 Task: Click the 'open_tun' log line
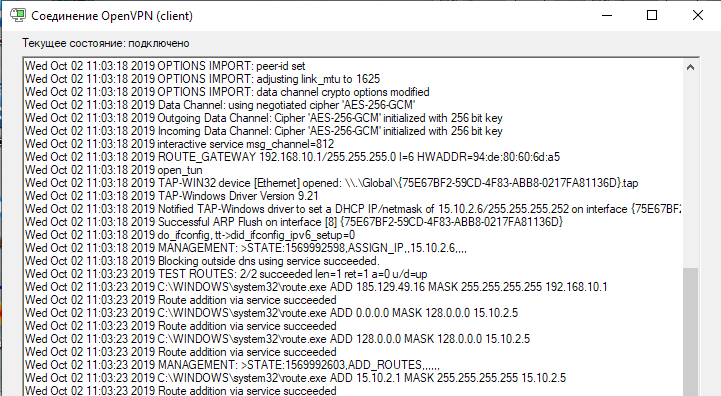pos(114,170)
